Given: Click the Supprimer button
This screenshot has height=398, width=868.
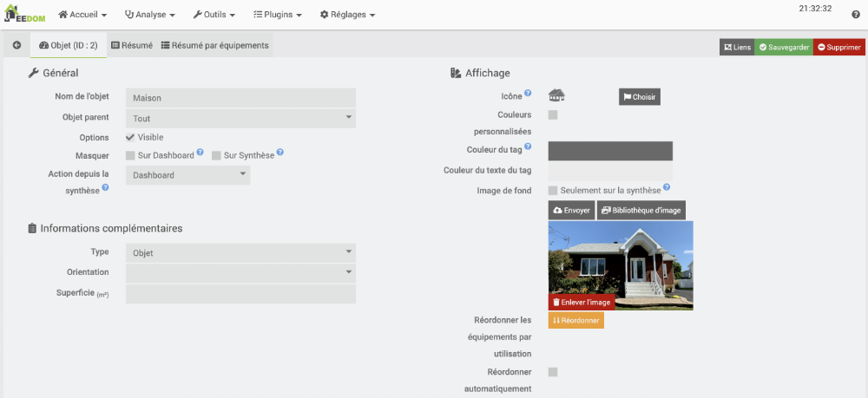Looking at the screenshot, I should click(839, 48).
